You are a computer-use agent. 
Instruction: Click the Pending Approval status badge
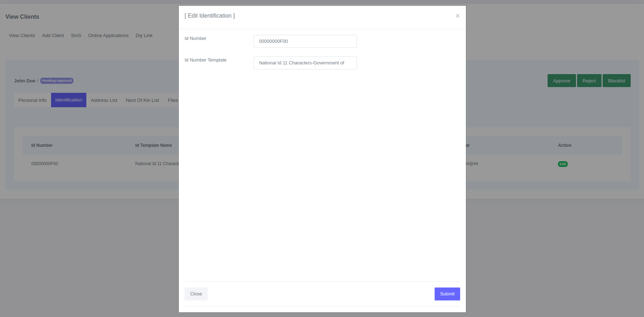coord(57,81)
